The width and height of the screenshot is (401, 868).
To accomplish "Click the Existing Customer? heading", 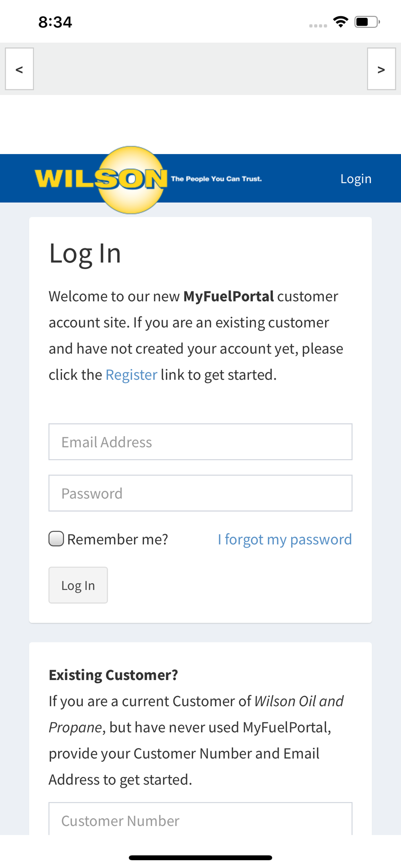I will tap(113, 675).
